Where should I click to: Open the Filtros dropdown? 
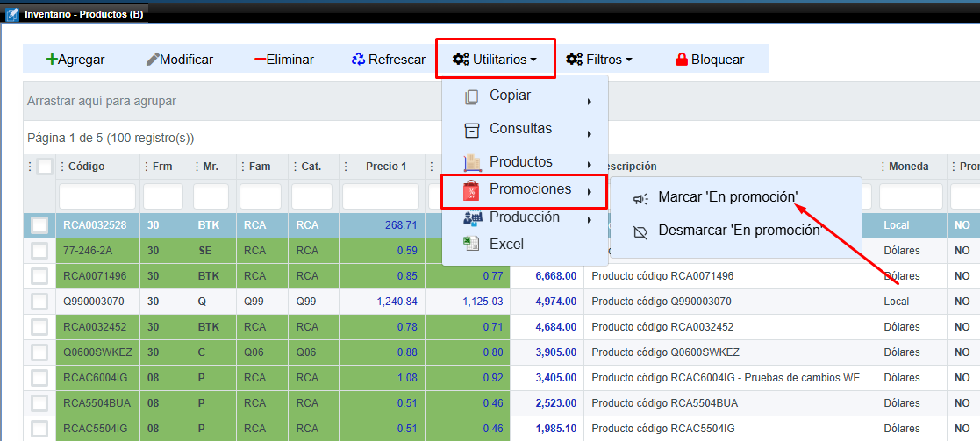[x=599, y=60]
